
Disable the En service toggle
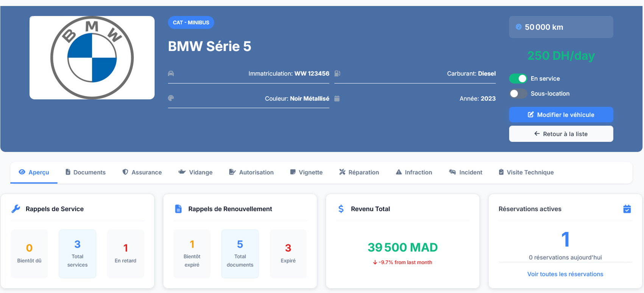point(518,78)
